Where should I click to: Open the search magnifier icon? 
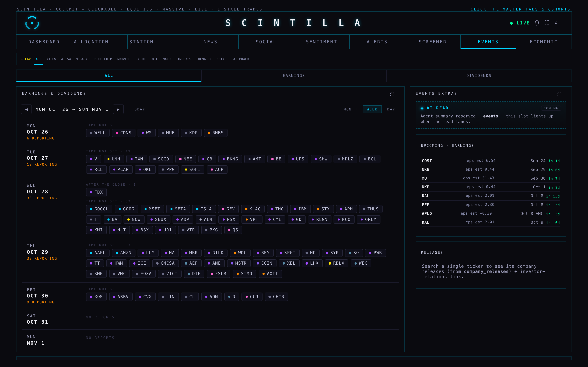tap(556, 23)
